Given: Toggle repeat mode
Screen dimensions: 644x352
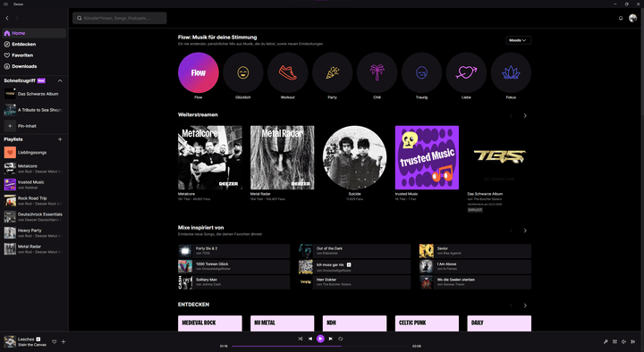Looking at the screenshot, I should coord(341,339).
